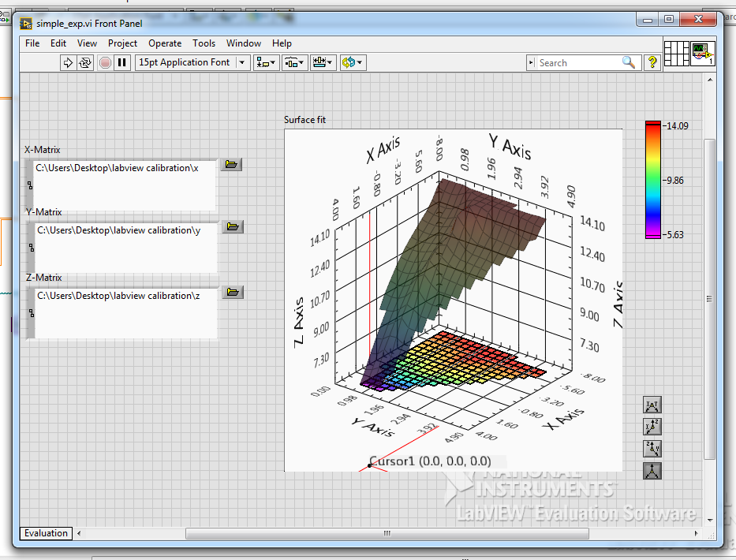The image size is (736, 560).
Task: Click the VI connector pane icon
Action: (x=677, y=54)
